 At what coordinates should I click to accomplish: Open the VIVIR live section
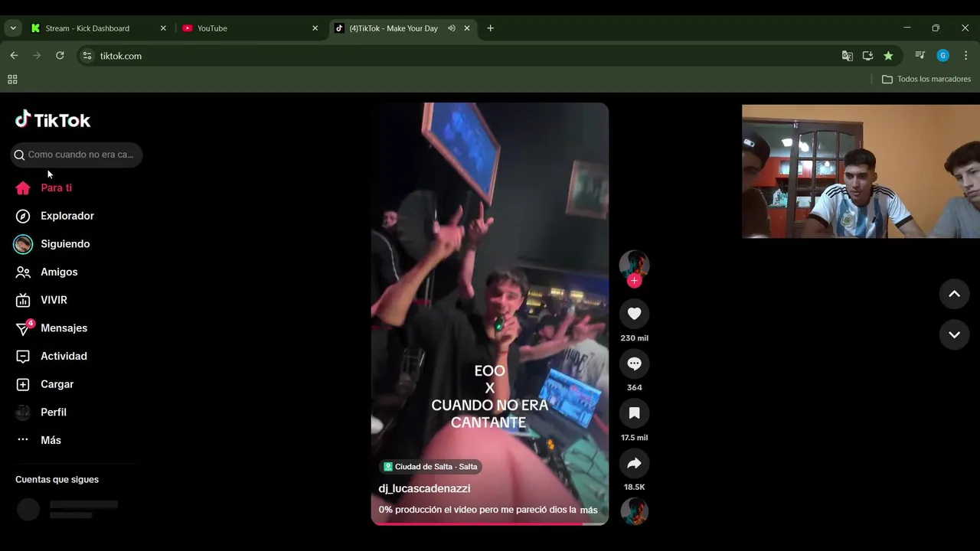click(x=54, y=300)
